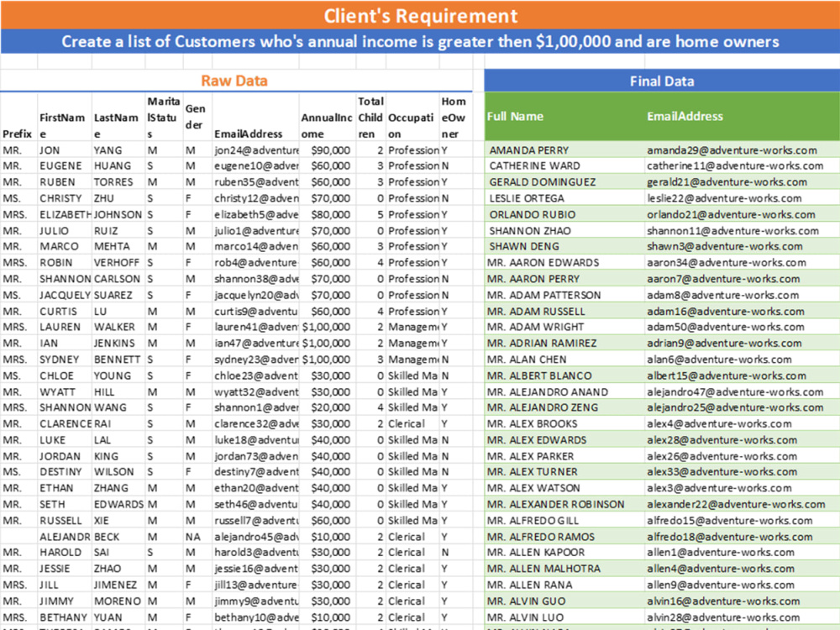Click the Occupation column header
The image size is (840, 630).
pos(412,118)
